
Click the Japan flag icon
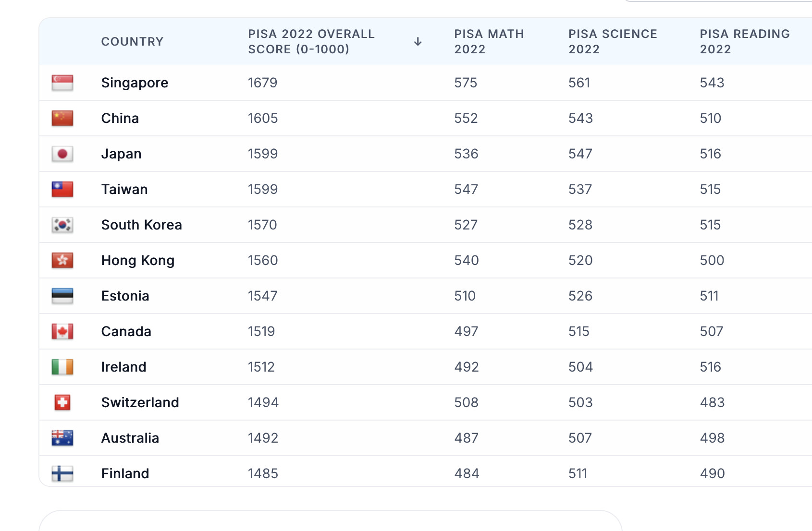coord(62,154)
